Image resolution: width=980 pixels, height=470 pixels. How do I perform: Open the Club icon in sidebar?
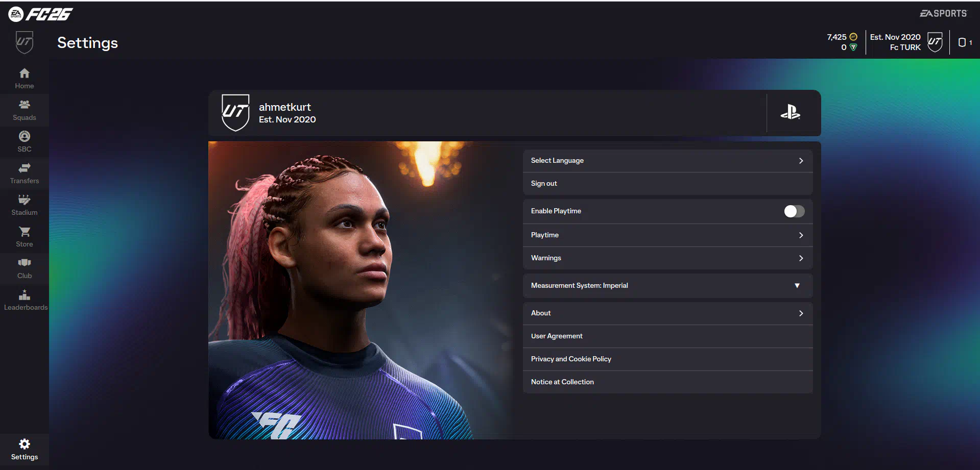click(24, 263)
